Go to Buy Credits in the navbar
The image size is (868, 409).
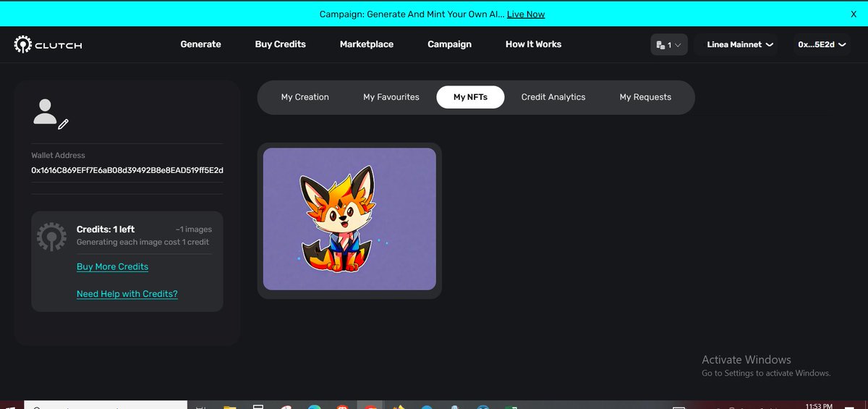(280, 44)
